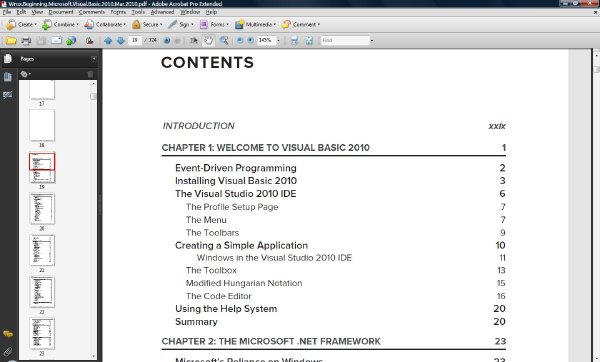Open the Secure dropdown
The width and height of the screenshot is (600, 362).
click(x=147, y=24)
